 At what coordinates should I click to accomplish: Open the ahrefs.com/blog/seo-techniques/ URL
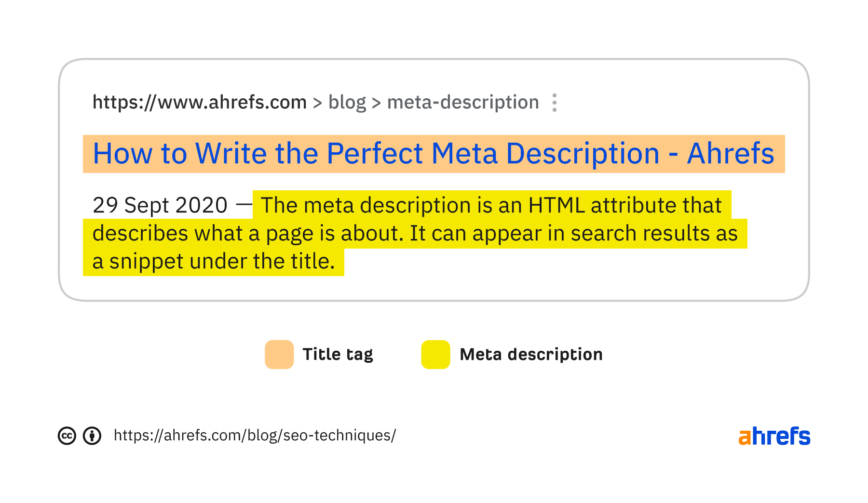coord(255,436)
